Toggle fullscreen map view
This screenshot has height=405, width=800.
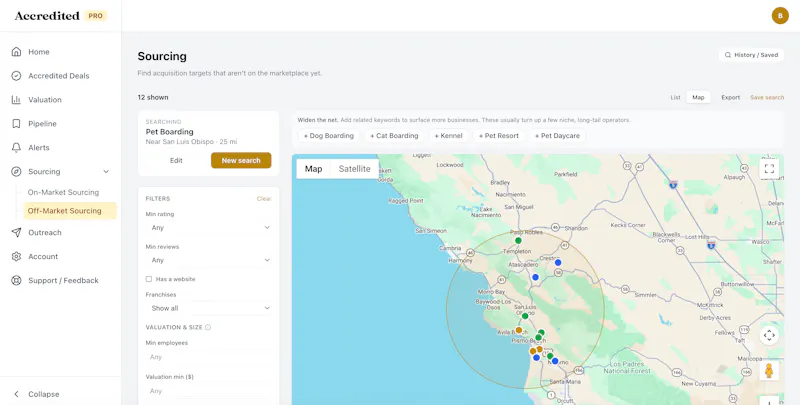coord(769,169)
